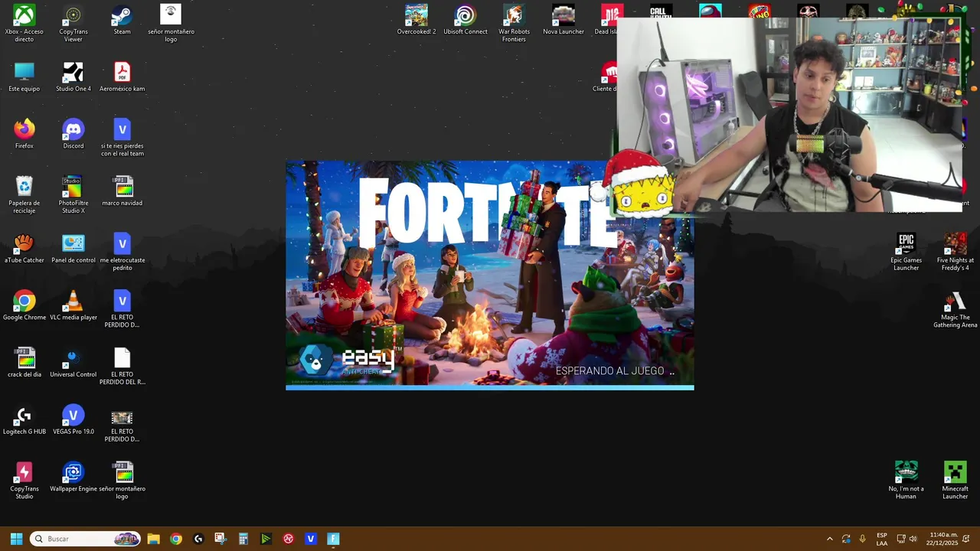This screenshot has width=980, height=551.
Task: Click the ESPERANDO AL JUEGO status text
Action: pos(615,370)
